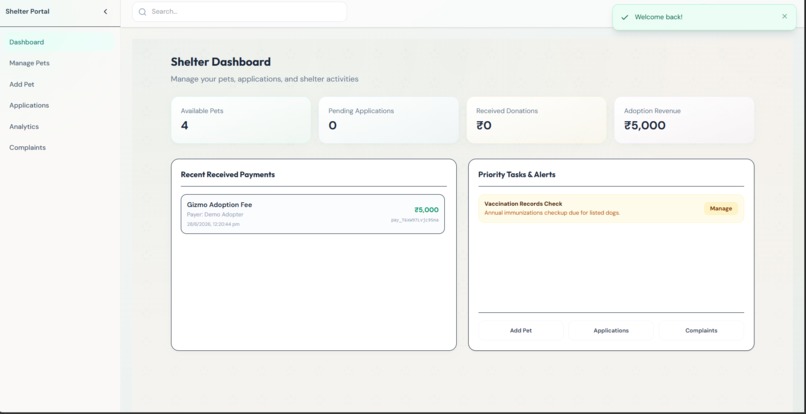Image resolution: width=806 pixels, height=414 pixels.
Task: Click the Priority Tasks & Alerts heading
Action: [x=517, y=174]
